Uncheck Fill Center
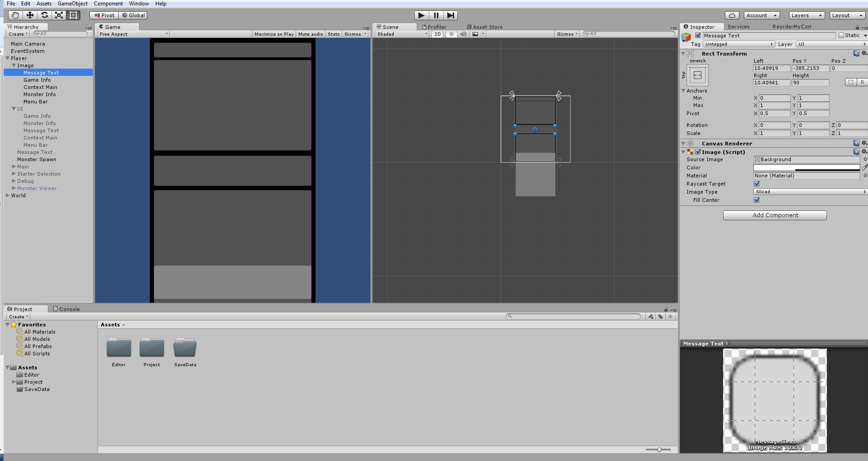 pyautogui.click(x=757, y=200)
